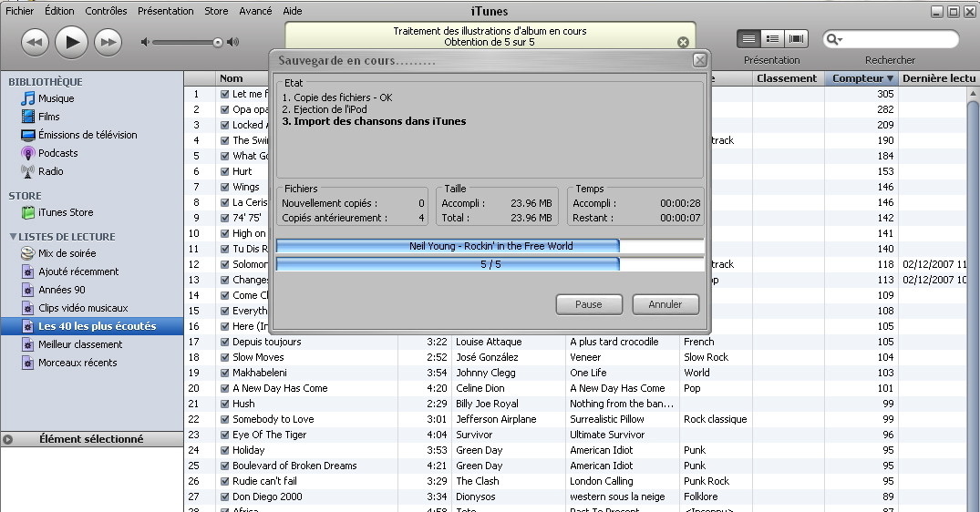This screenshot has width=980, height=512.
Task: Open the Aide menu
Action: coord(292,11)
